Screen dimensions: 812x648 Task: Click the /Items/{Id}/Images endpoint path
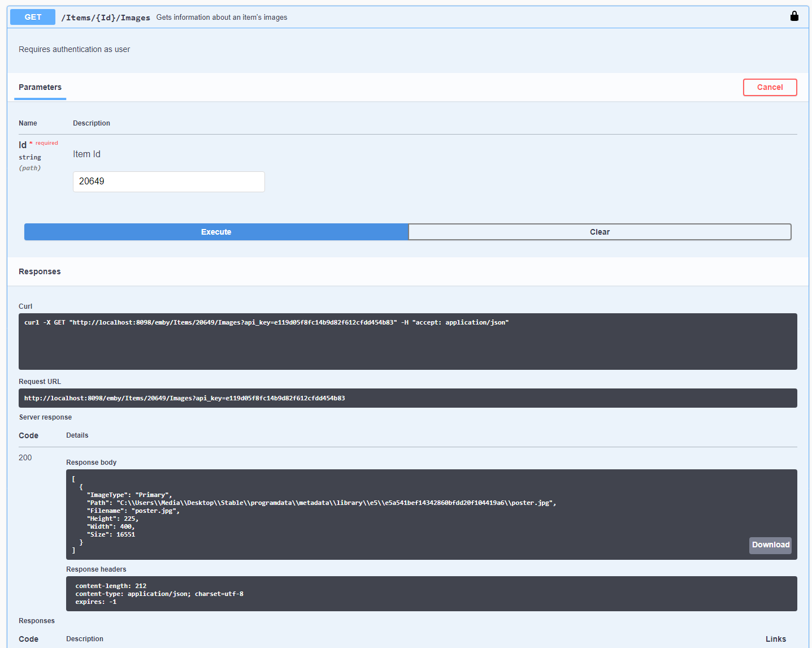point(106,18)
